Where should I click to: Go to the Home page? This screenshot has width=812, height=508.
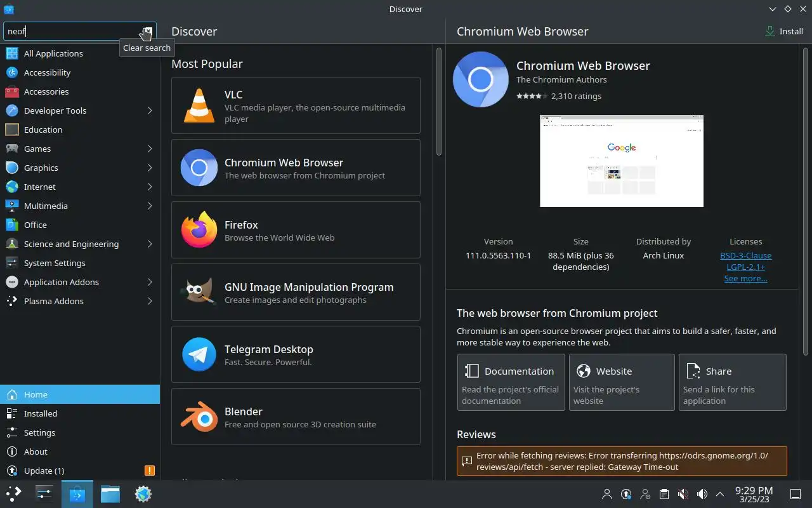[x=80, y=394]
